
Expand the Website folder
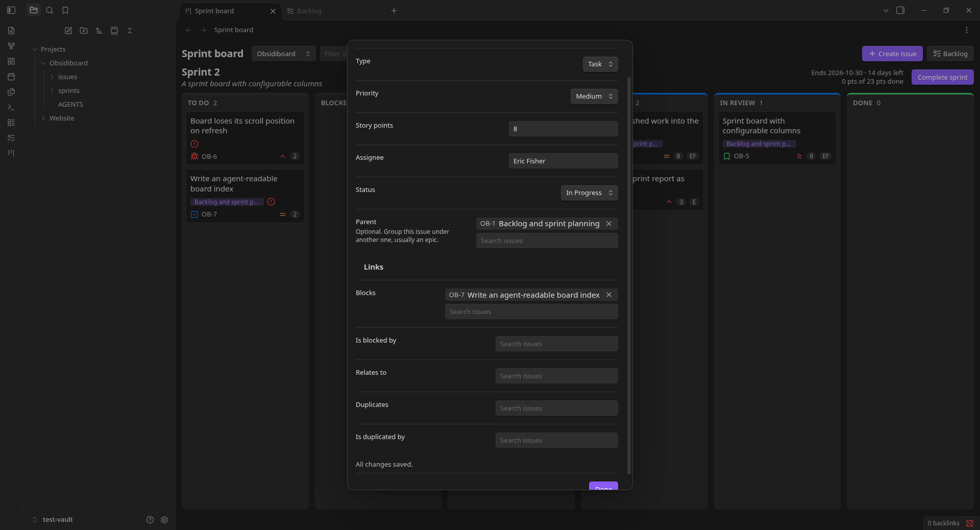click(x=43, y=118)
